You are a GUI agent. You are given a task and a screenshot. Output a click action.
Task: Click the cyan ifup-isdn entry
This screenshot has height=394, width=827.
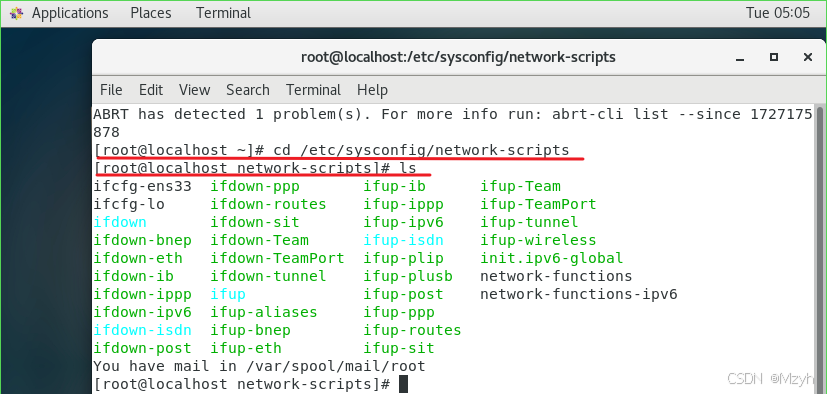coord(403,240)
